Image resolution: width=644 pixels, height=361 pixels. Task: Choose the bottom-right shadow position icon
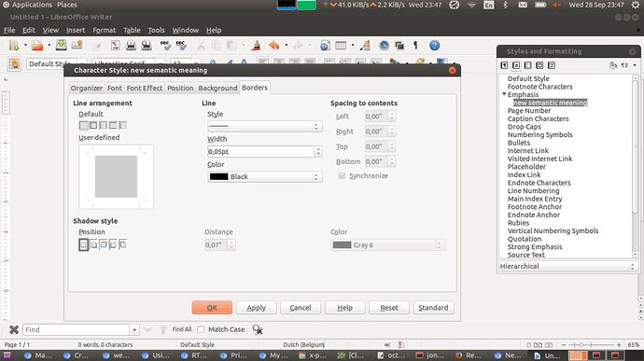[x=93, y=244]
